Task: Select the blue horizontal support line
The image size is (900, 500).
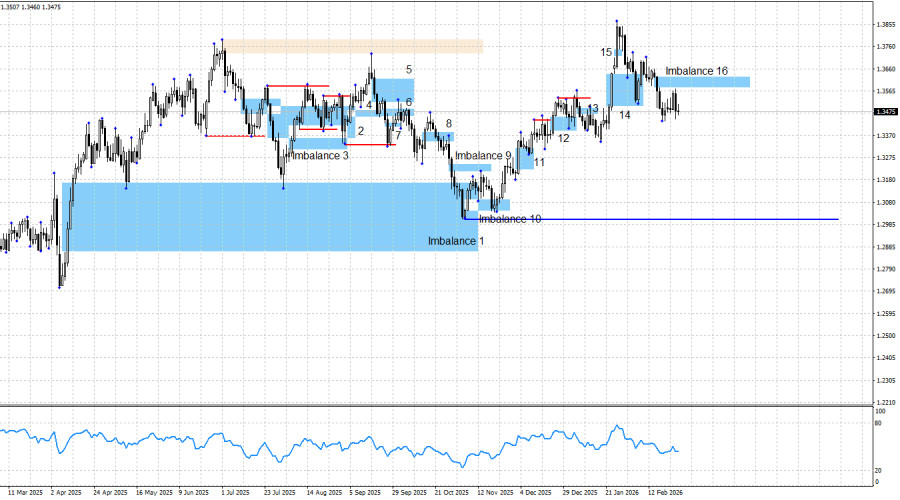Action: (x=650, y=219)
